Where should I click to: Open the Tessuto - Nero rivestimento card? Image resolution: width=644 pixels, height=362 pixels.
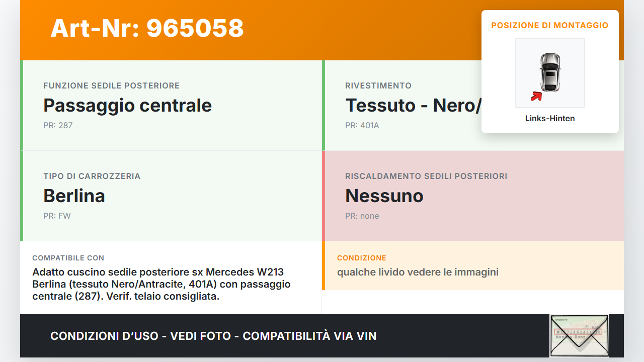413,106
